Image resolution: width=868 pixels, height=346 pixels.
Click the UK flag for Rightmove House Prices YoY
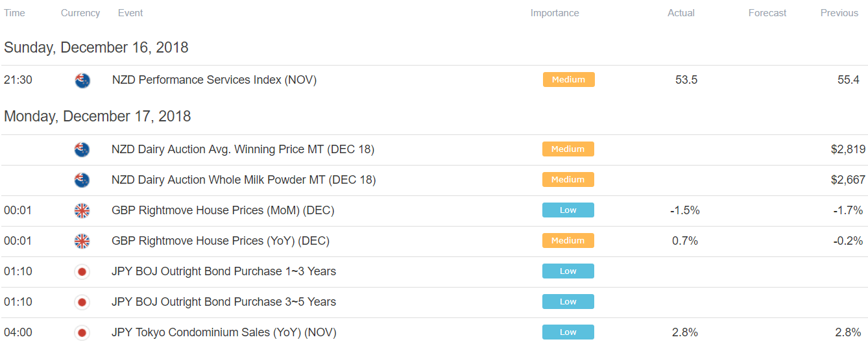pos(82,241)
